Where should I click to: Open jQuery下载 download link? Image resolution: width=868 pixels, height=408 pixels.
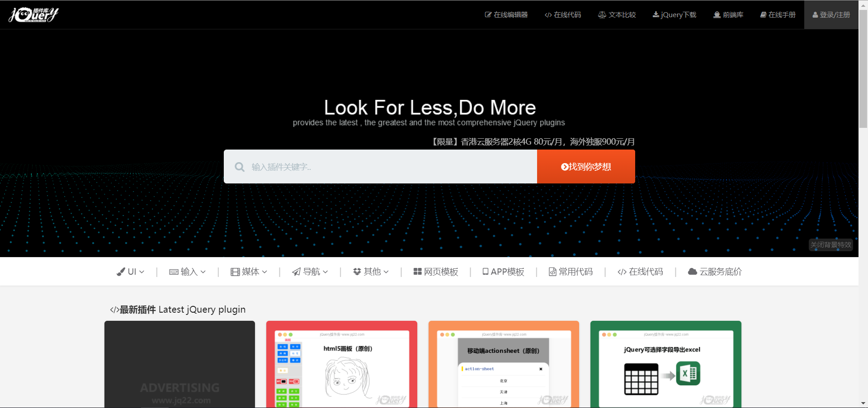675,15
